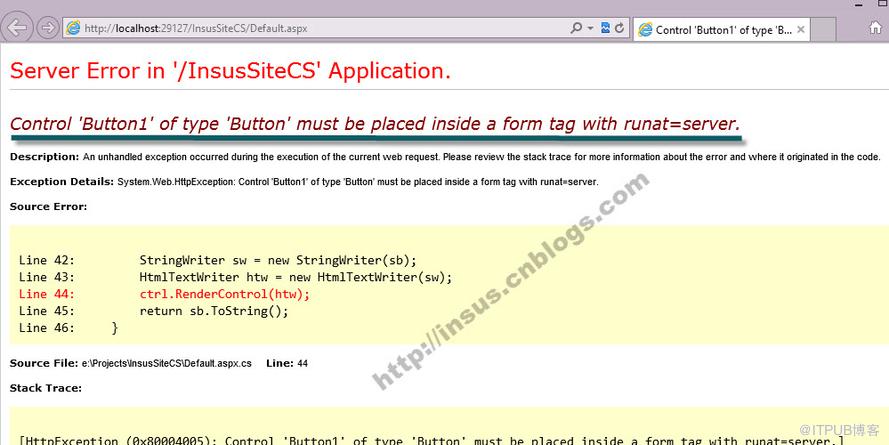889x445 pixels.
Task: Open the address bar dropdown arrow
Action: (590, 28)
